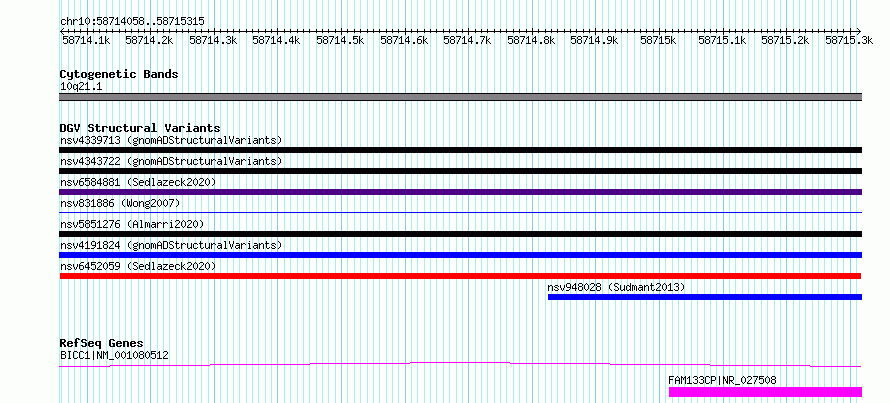Open variant nsv5851276 (Almarri2020) label

pyautogui.click(x=132, y=224)
